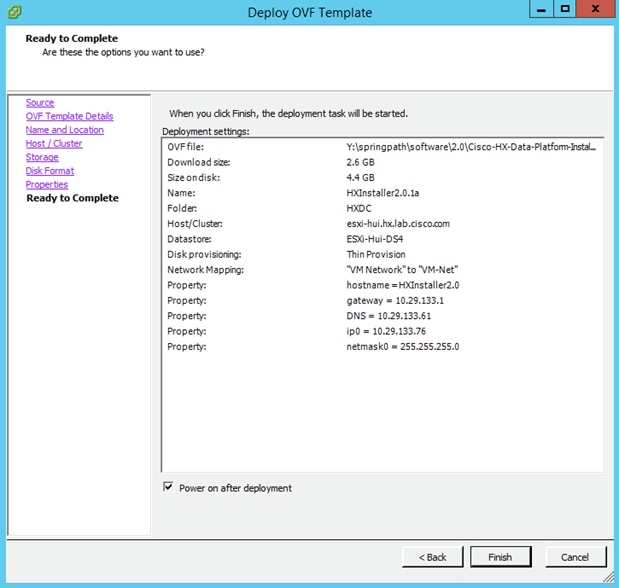619x588 pixels.
Task: Click Finish to start deployment
Action: tap(500, 557)
